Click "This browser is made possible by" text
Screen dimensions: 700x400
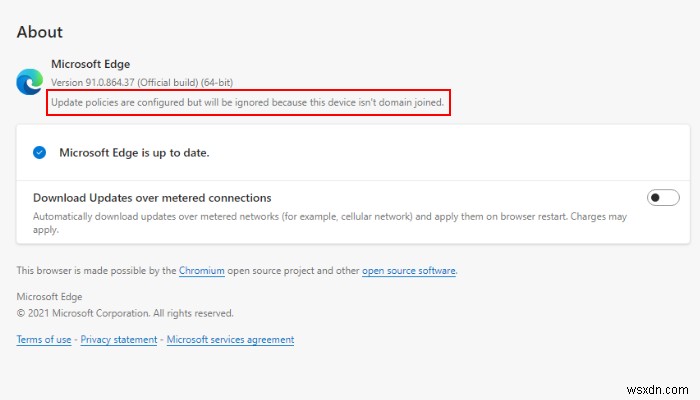96,270
